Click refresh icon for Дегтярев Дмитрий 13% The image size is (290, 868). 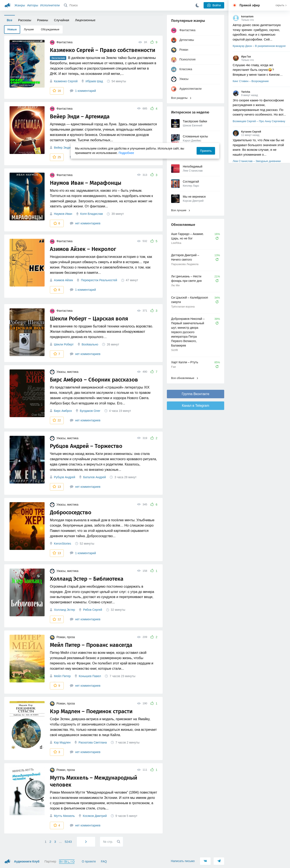(217, 259)
